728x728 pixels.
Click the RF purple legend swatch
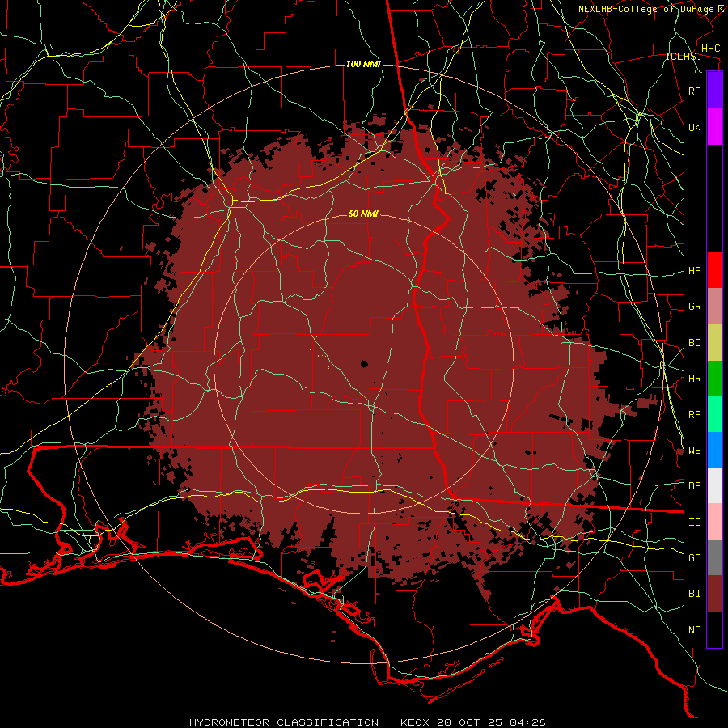click(714, 91)
